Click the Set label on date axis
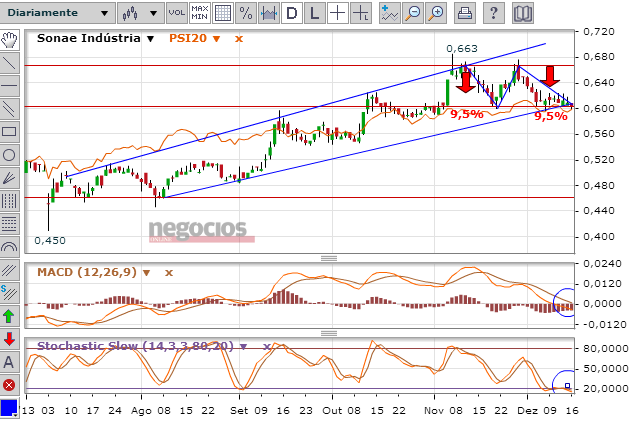634x427 pixels. 239,411
